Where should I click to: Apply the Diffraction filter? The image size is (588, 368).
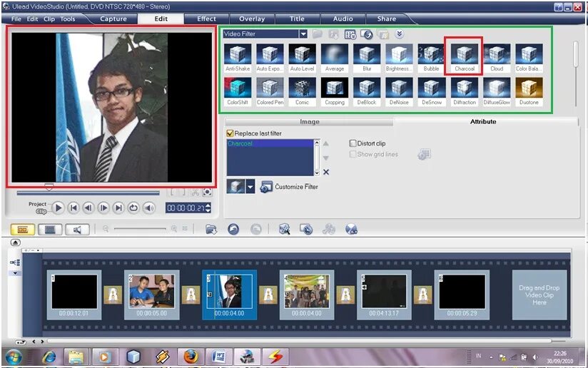(465, 88)
